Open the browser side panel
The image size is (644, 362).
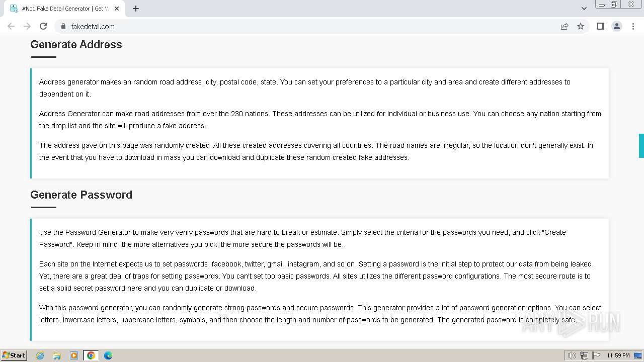tap(600, 26)
